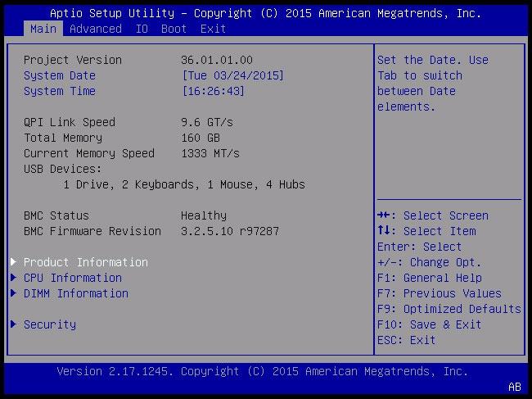Click the 3.2.5.10 r97287 value
Image resolution: width=532 pixels, height=399 pixels.
tap(230, 231)
